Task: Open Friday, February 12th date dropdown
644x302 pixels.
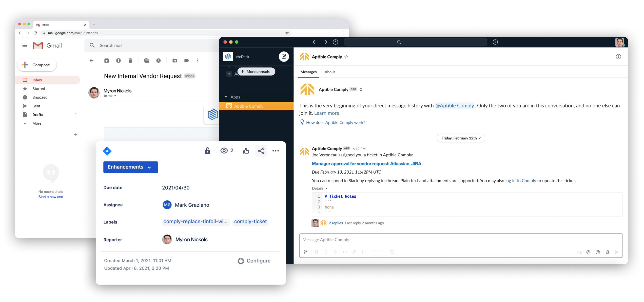Action: tap(461, 138)
